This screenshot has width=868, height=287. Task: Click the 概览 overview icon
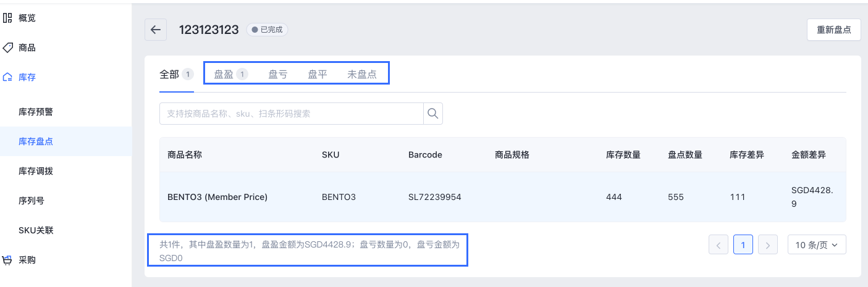(7, 18)
